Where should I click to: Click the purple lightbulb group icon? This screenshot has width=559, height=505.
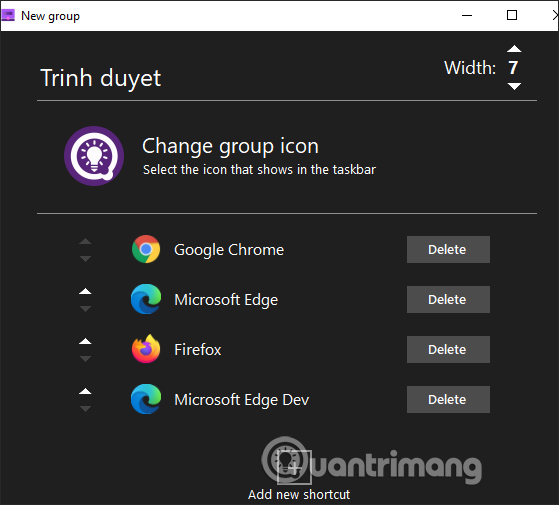(94, 156)
